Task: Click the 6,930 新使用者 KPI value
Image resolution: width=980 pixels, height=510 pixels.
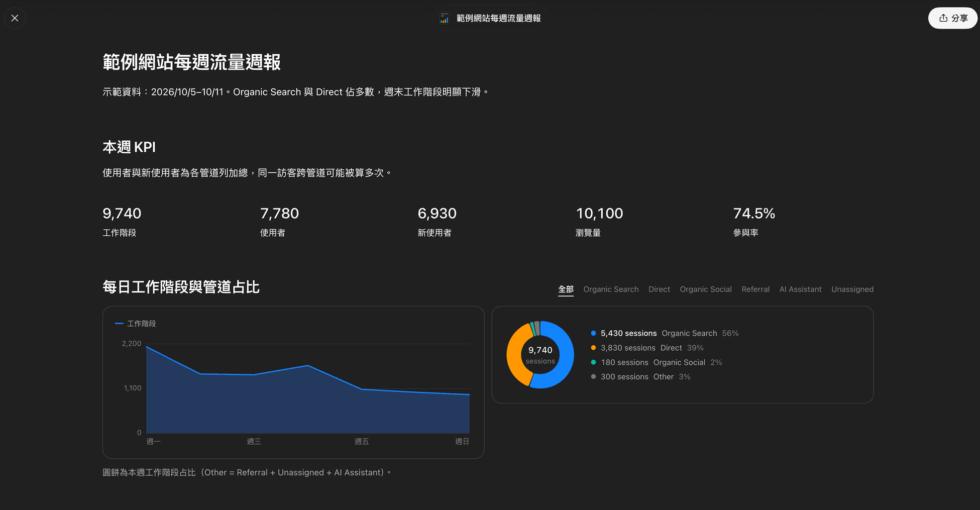Action: click(437, 214)
